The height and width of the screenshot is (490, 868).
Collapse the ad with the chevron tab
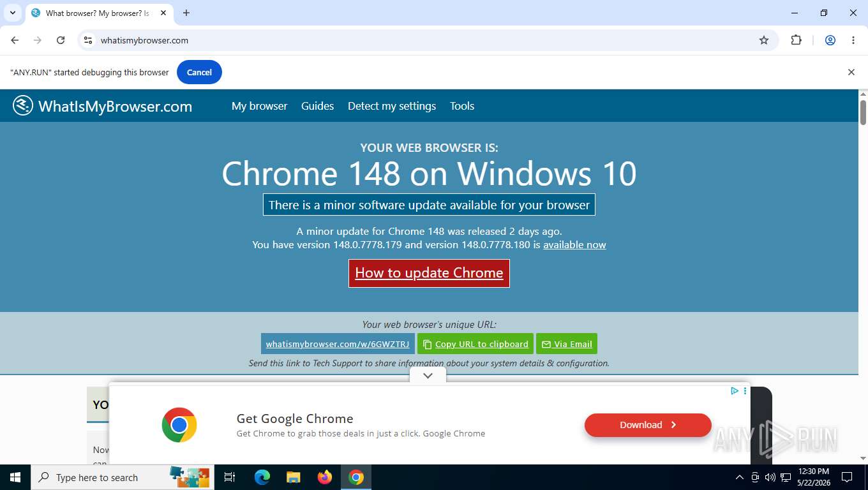428,376
